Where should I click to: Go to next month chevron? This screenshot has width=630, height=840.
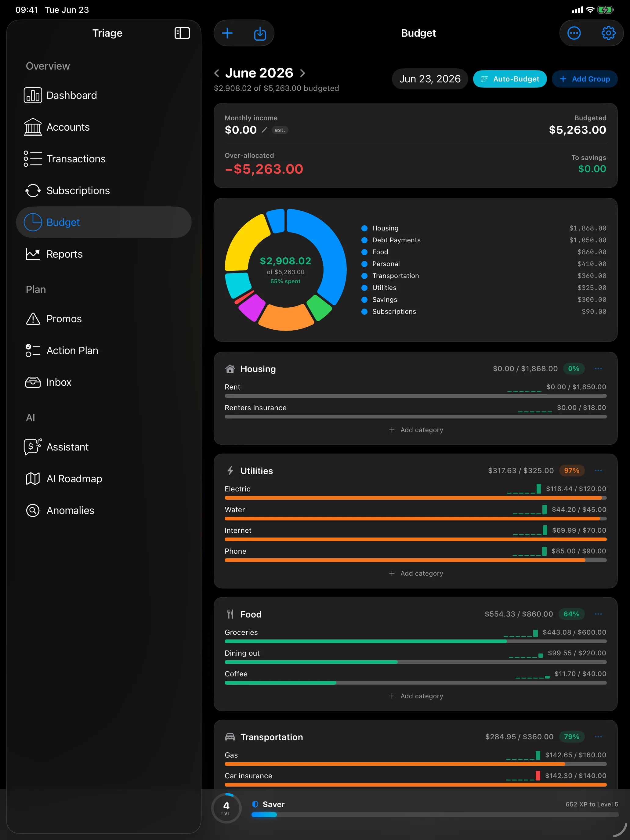click(x=303, y=73)
